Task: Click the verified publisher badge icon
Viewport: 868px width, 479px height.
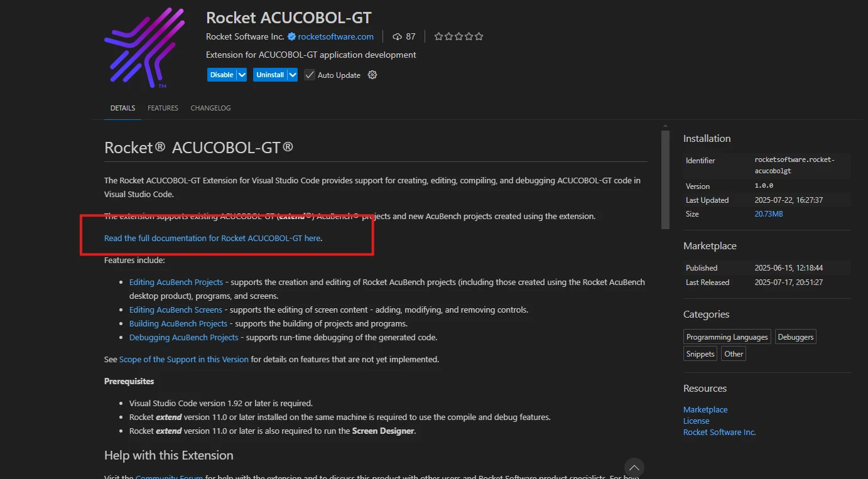Action: click(x=292, y=36)
